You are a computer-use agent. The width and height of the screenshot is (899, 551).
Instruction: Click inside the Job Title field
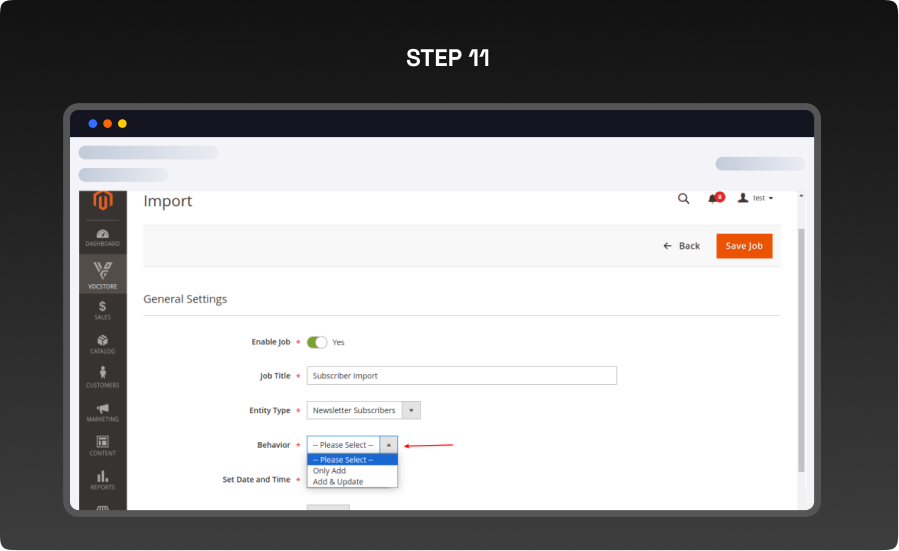click(461, 376)
